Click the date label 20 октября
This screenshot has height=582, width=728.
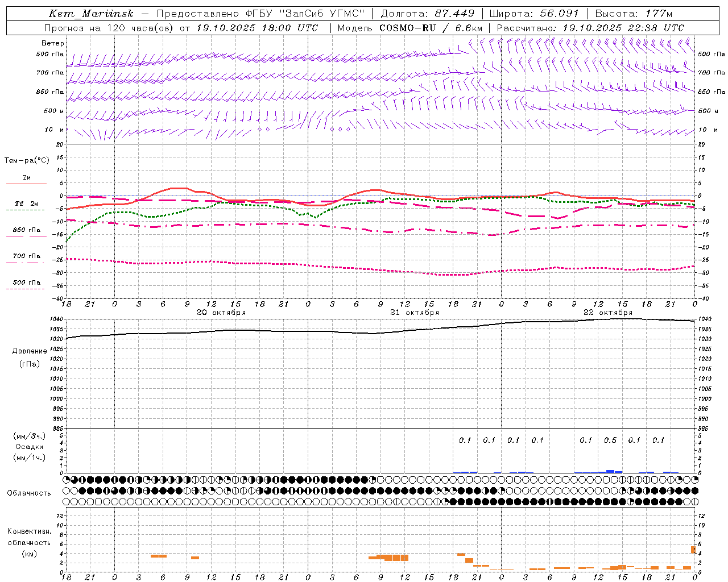(x=221, y=313)
